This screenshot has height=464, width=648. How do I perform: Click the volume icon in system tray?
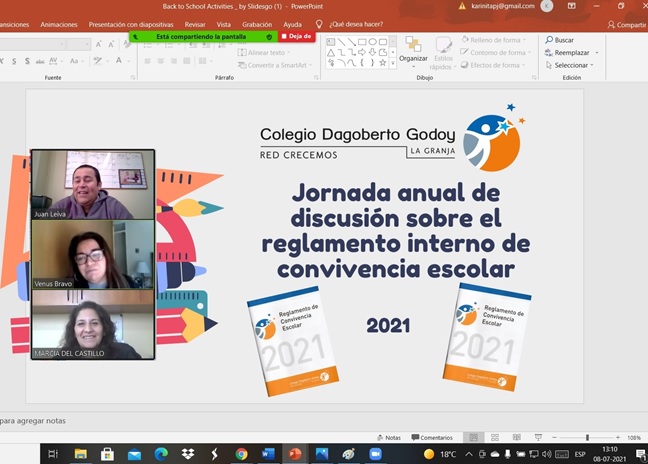pos(546,454)
